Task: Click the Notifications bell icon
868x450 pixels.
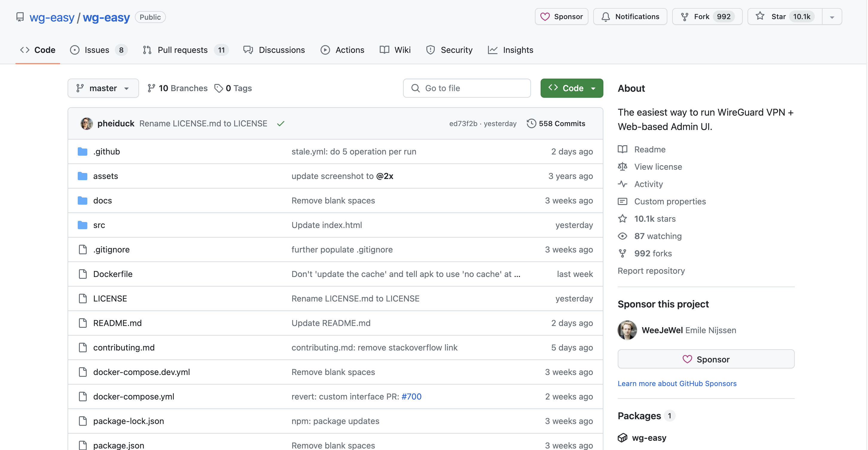Action: (605, 16)
